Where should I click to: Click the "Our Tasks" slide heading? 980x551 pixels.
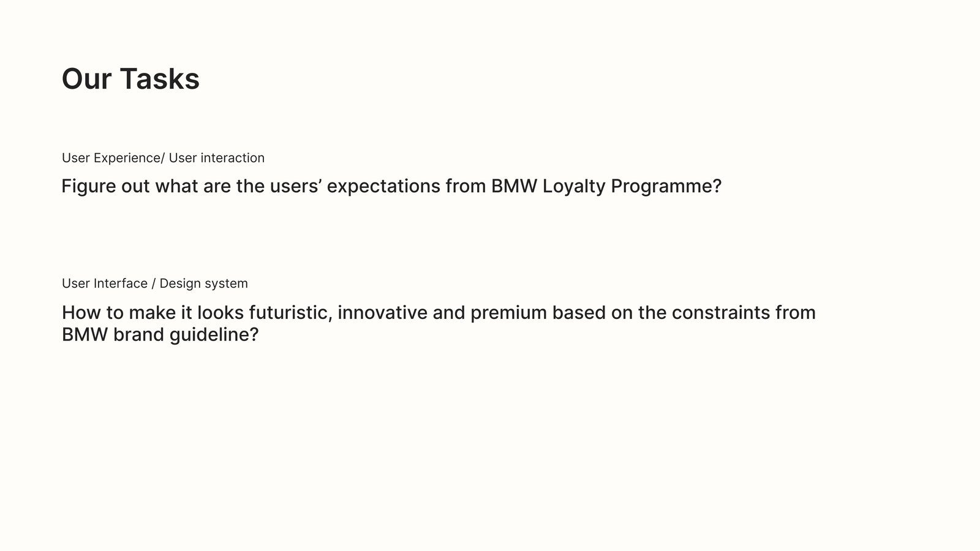(x=130, y=79)
